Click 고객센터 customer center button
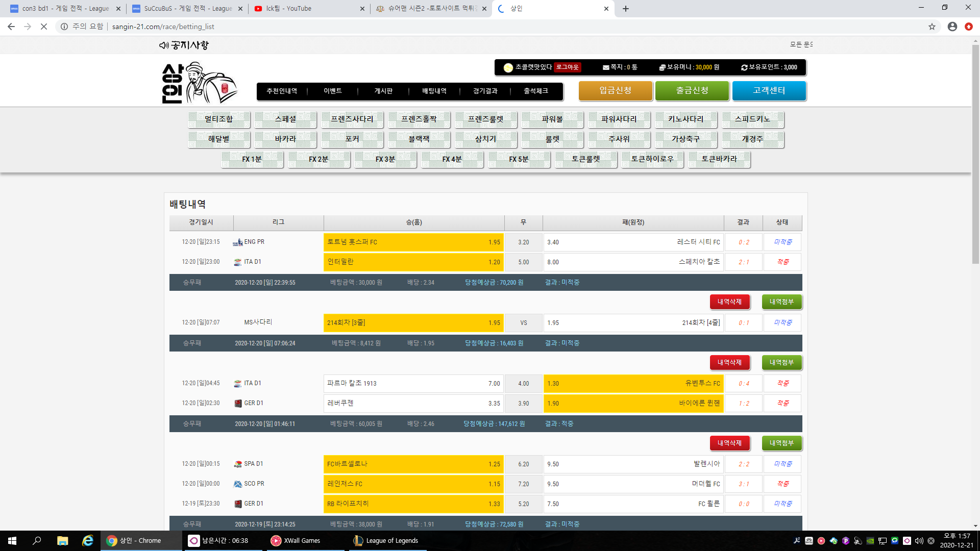Image resolution: width=980 pixels, height=551 pixels. click(769, 91)
